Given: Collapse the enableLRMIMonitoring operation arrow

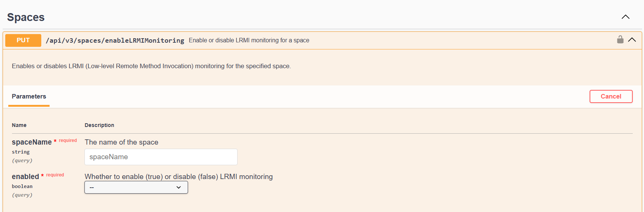Looking at the screenshot, I should coord(632,40).
